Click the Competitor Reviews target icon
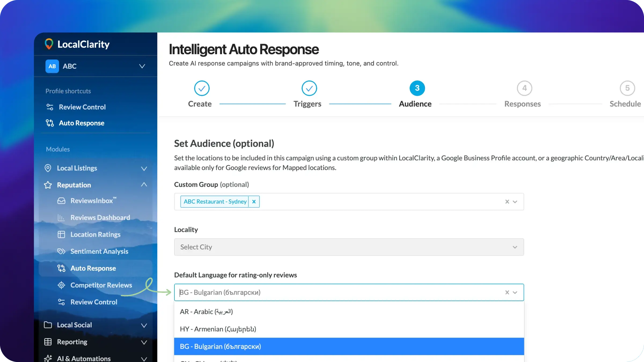Screen dimensions: 644x362 pyautogui.click(x=61, y=285)
